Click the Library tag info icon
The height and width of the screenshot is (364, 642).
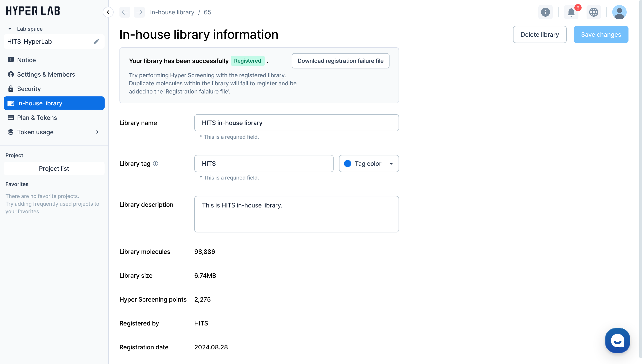[x=155, y=164]
